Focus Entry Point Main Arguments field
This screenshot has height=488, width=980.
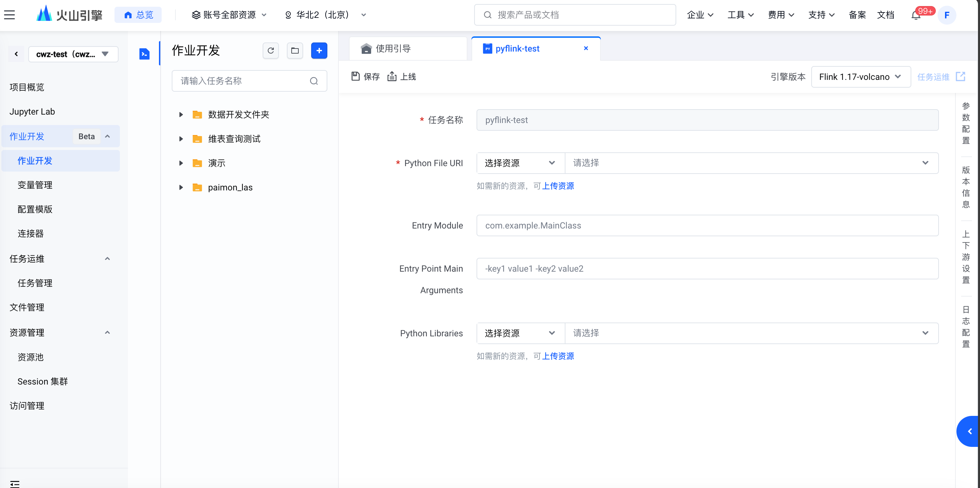[x=707, y=269]
